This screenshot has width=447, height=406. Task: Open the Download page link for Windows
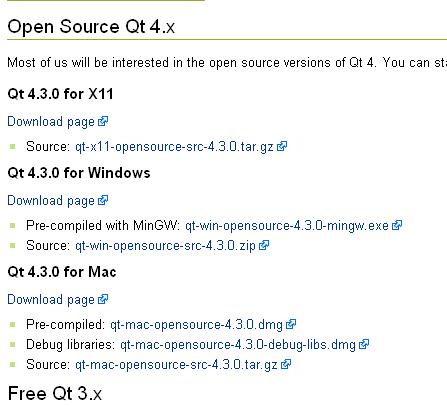coord(51,201)
